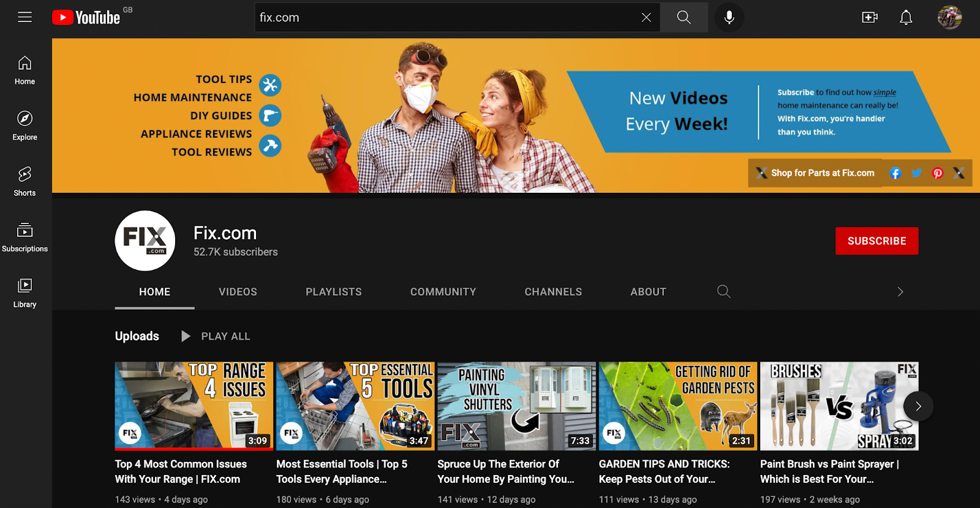980x508 pixels.
Task: Switch to the Playlists tab
Action: click(x=334, y=292)
